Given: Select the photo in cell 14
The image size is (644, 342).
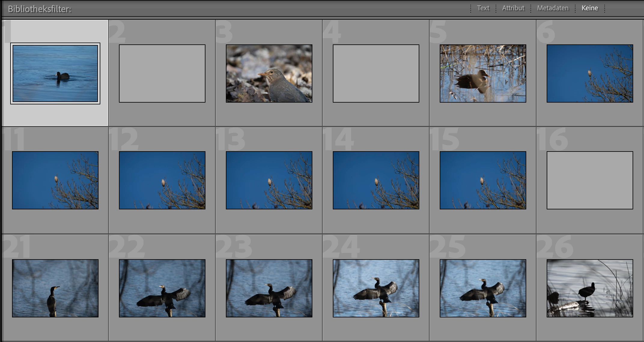Looking at the screenshot, I should (x=376, y=180).
